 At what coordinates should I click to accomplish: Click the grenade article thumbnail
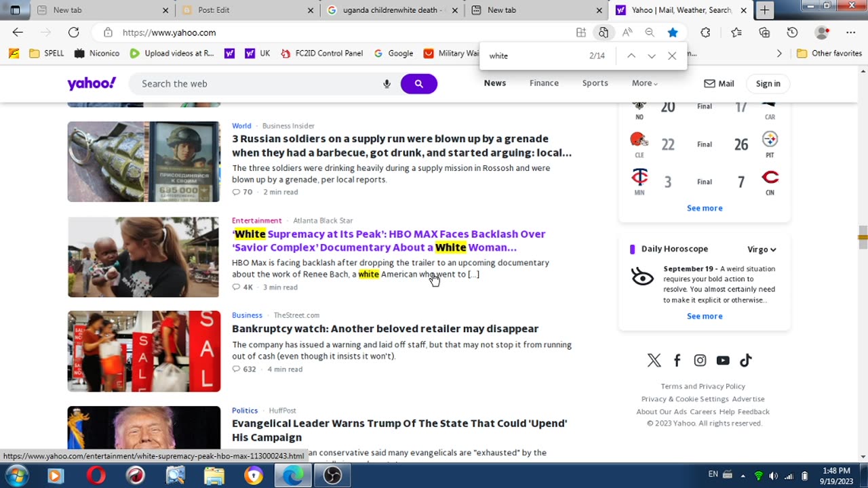tap(144, 161)
